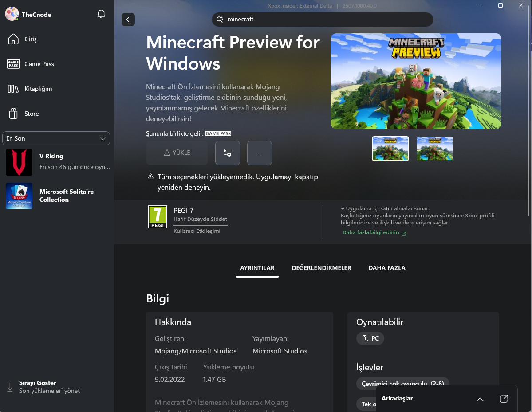Click the Hafif Düzeyde Şiddet descriptor
The image size is (532, 412).
(x=200, y=219)
